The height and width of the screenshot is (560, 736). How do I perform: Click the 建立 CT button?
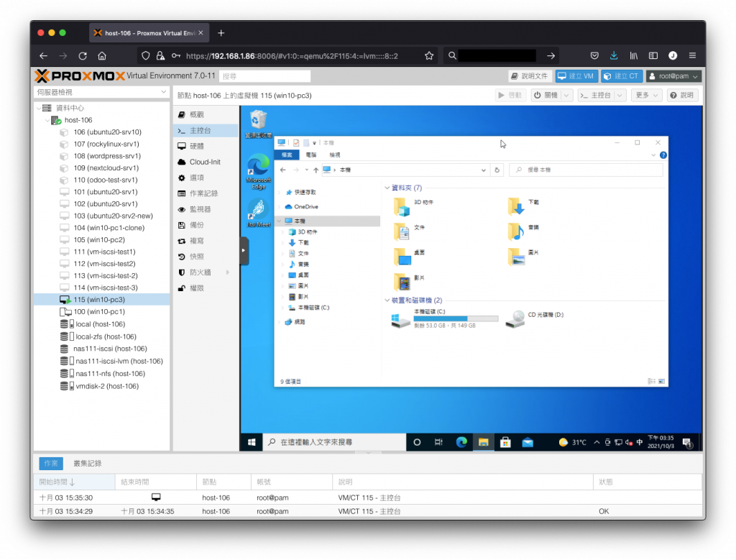(x=622, y=76)
